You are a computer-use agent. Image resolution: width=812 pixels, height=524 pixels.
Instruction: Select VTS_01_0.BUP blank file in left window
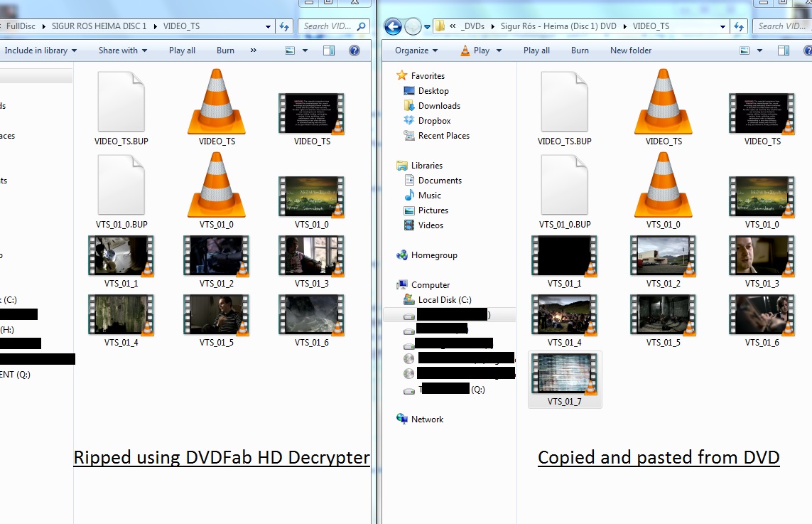coord(121,191)
